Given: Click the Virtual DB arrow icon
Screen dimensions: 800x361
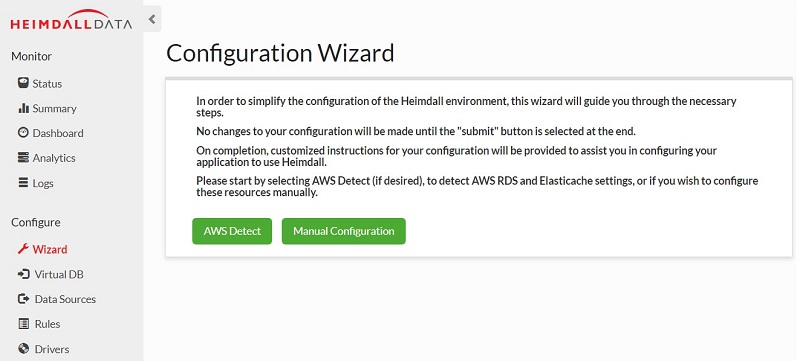Looking at the screenshot, I should (x=23, y=274).
